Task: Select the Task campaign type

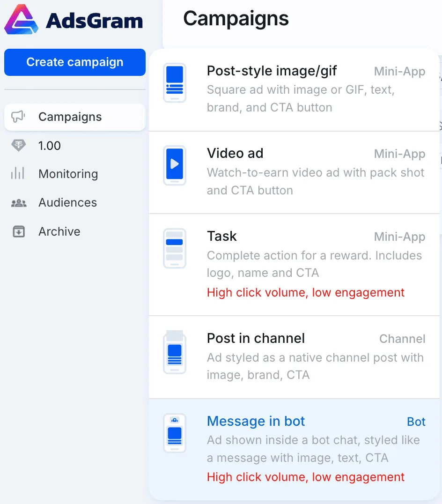Action: click(x=294, y=265)
